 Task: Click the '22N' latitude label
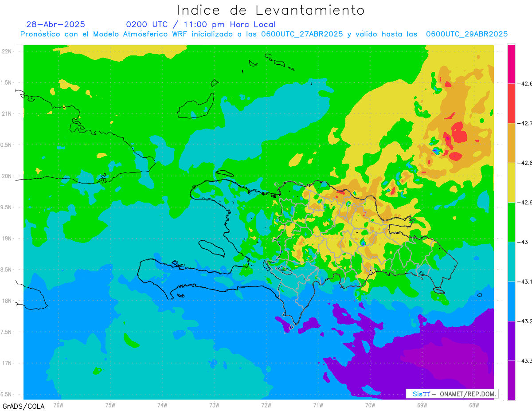7,51
